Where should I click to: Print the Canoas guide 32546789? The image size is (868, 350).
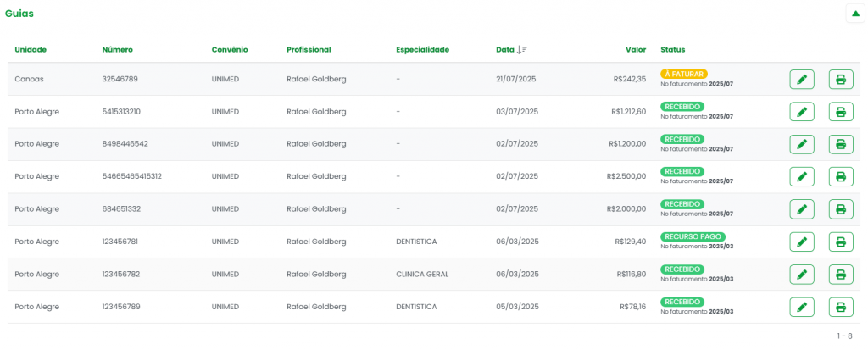click(x=840, y=79)
